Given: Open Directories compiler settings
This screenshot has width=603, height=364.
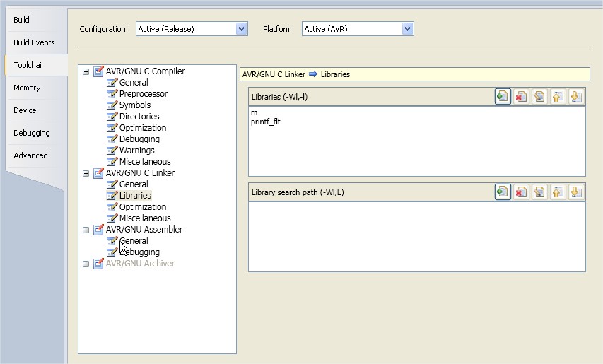Looking at the screenshot, I should coord(139,117).
